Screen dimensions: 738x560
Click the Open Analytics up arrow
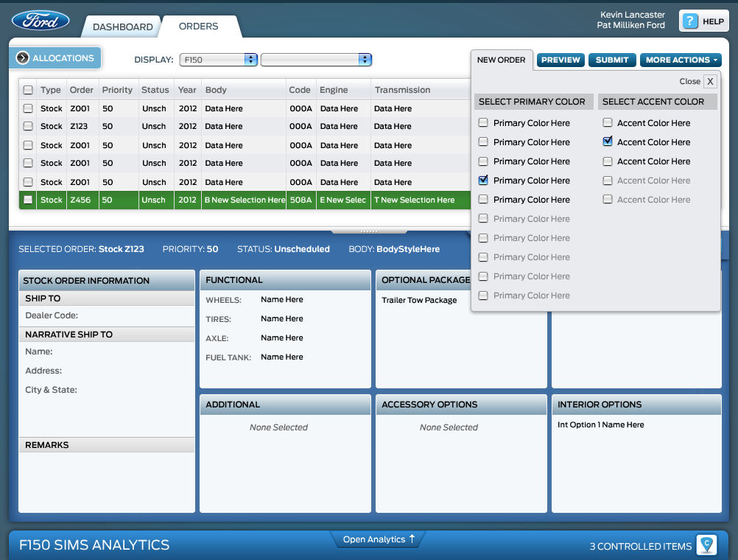pos(412,539)
